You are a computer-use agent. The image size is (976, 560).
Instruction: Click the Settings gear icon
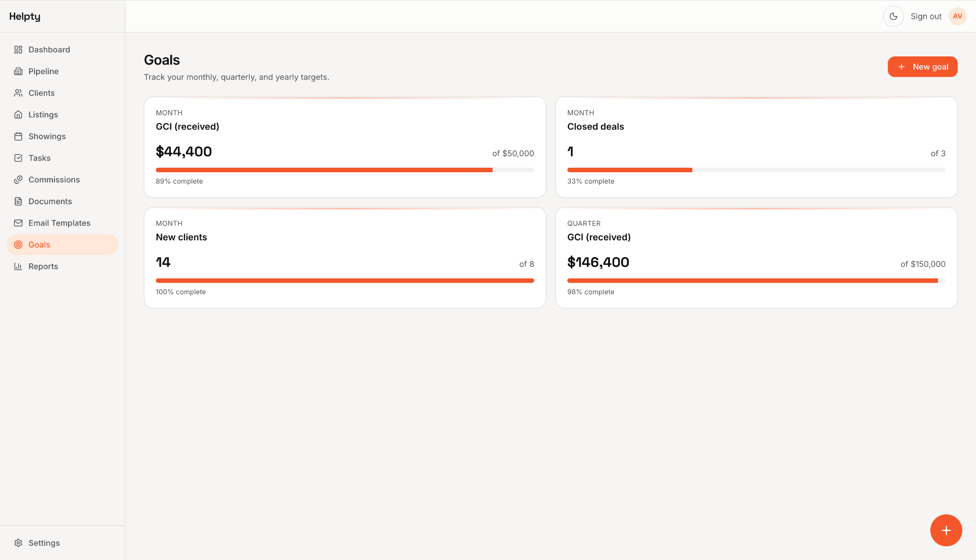(x=18, y=543)
